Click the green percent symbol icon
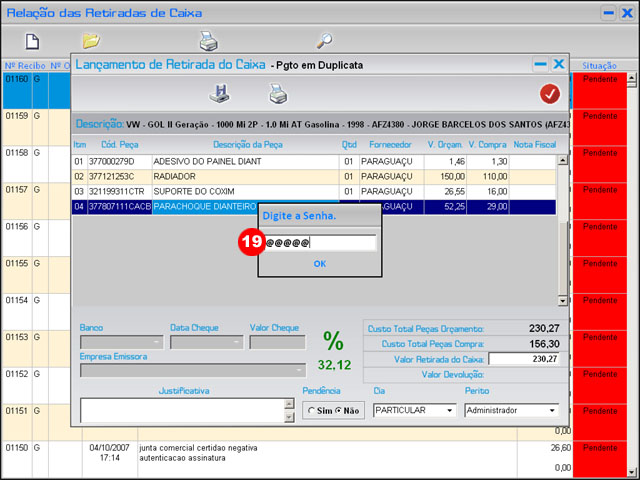Viewport: 640px width, 480px height. pos(333,341)
